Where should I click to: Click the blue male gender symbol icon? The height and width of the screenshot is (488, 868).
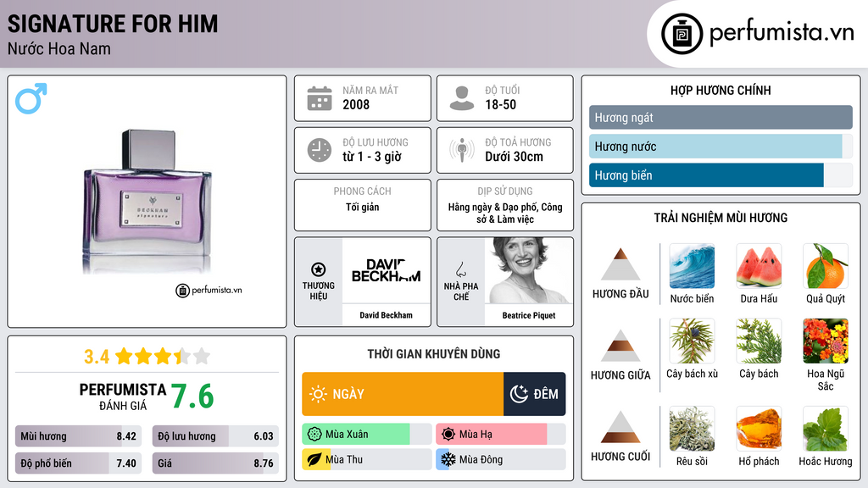coord(31,98)
